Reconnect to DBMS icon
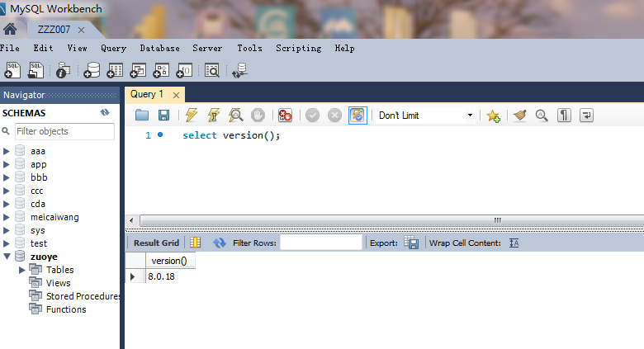This screenshot has height=349, width=644. (x=240, y=70)
